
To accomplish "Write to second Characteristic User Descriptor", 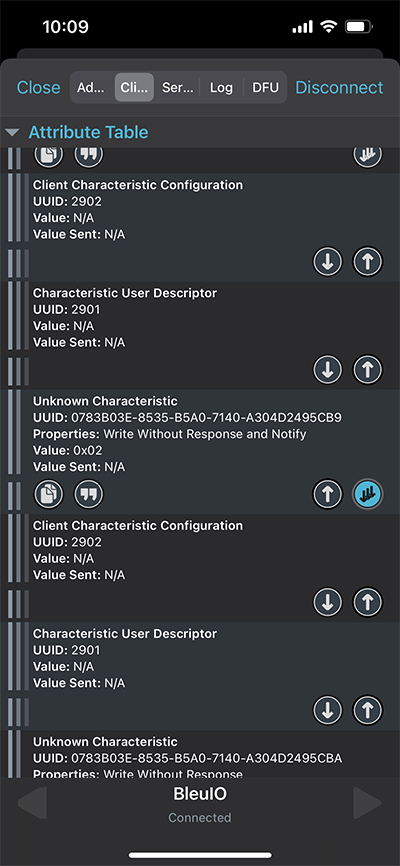I will click(x=368, y=710).
